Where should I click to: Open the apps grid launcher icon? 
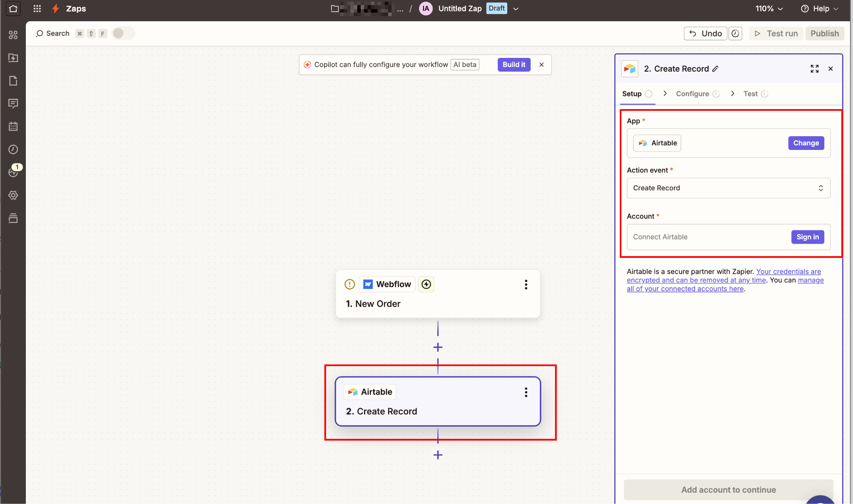tap(37, 9)
